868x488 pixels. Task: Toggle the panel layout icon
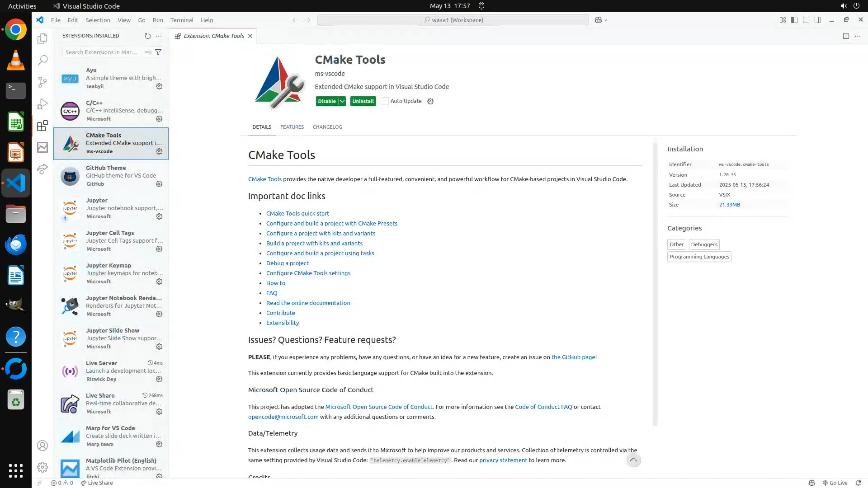tap(806, 20)
